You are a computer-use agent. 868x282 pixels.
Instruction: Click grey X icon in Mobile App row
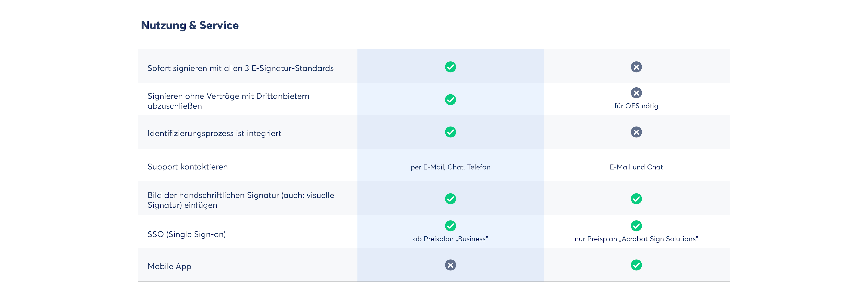click(450, 265)
